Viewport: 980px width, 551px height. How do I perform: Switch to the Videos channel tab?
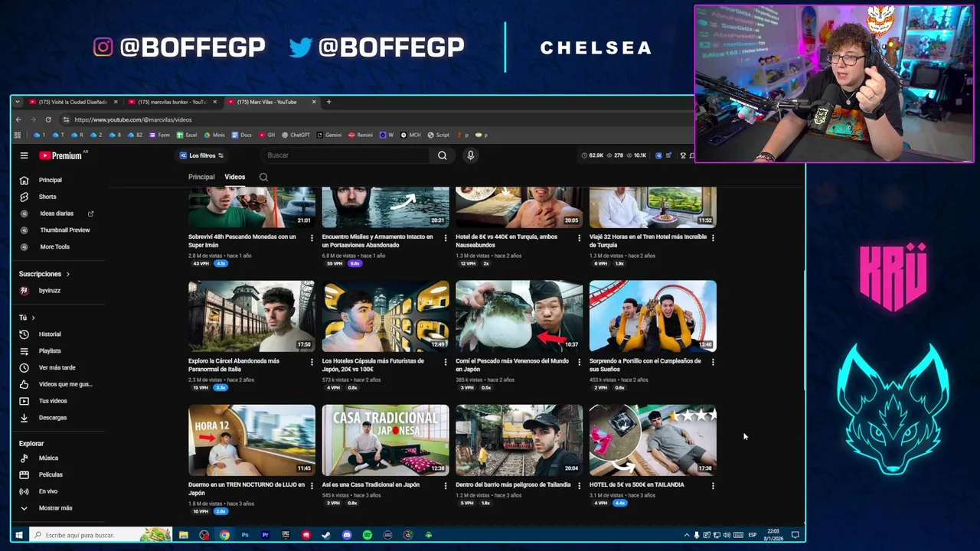pos(234,177)
